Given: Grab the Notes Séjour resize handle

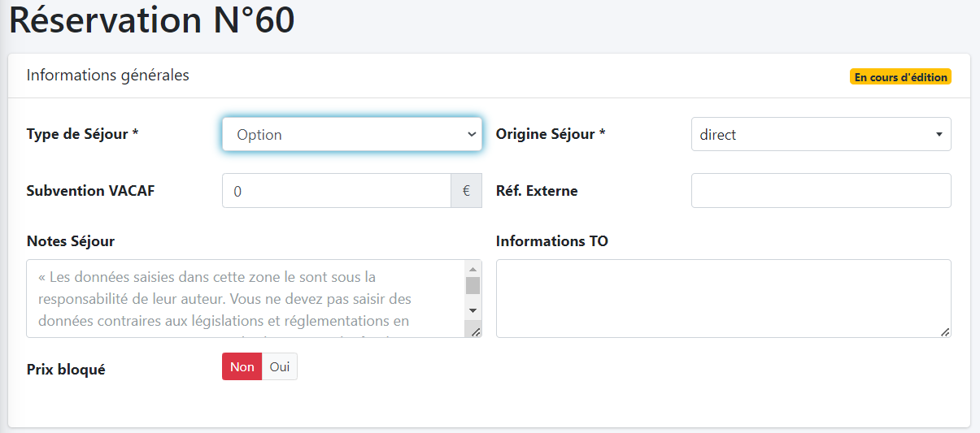Looking at the screenshot, I should pos(476,331).
